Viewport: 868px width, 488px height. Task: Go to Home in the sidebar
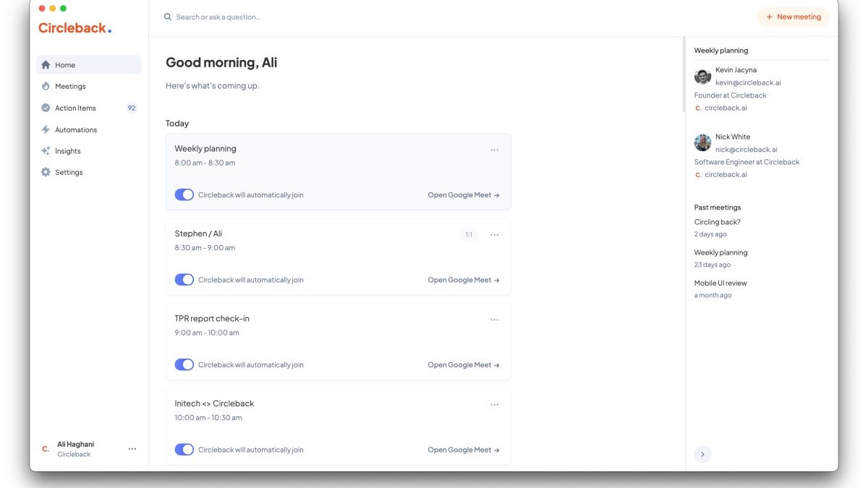pos(89,65)
